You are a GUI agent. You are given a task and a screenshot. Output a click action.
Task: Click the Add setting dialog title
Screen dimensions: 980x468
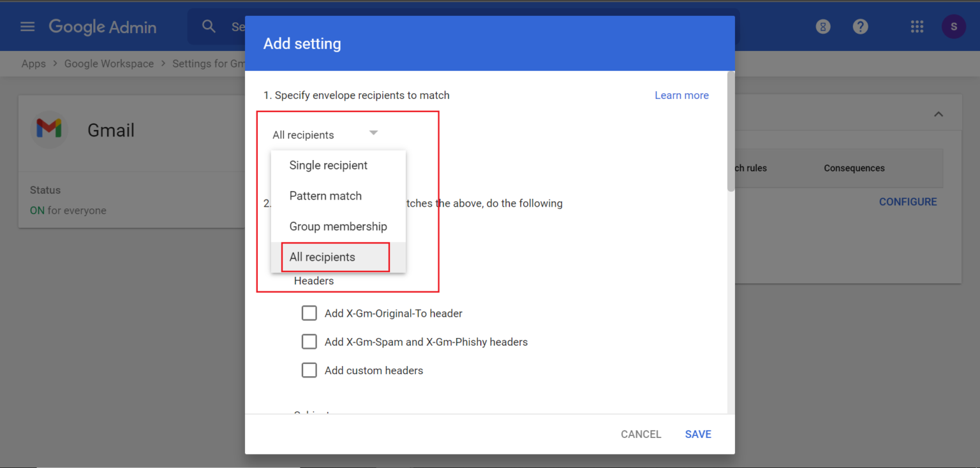point(302,44)
